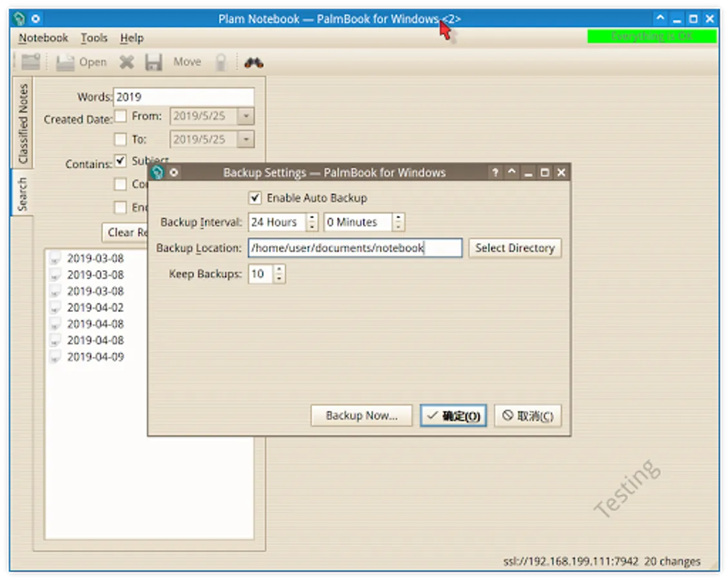Open a note with the Open toolbar button
Screen dimensions: 728x580
(x=81, y=62)
